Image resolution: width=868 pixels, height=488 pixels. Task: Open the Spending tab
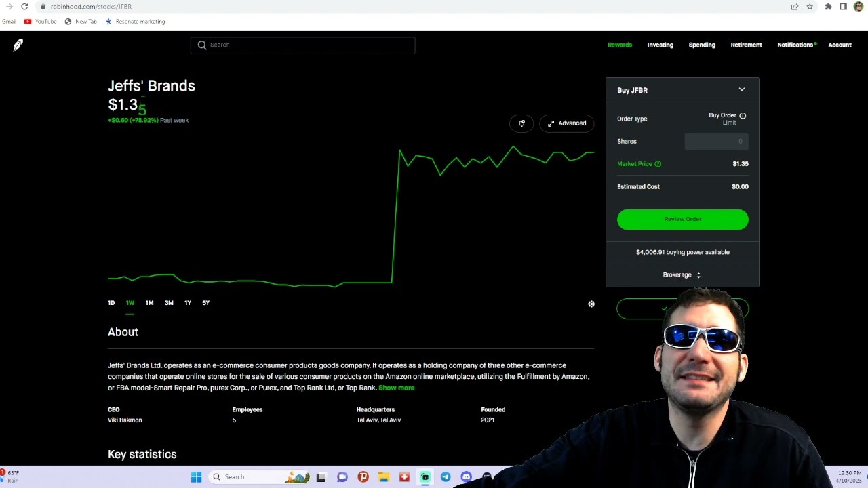tap(702, 45)
